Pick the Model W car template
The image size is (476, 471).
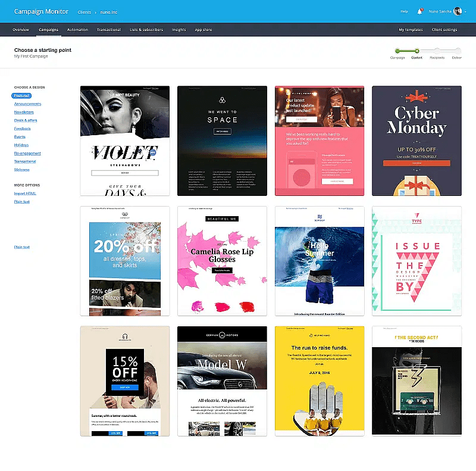pos(221,380)
